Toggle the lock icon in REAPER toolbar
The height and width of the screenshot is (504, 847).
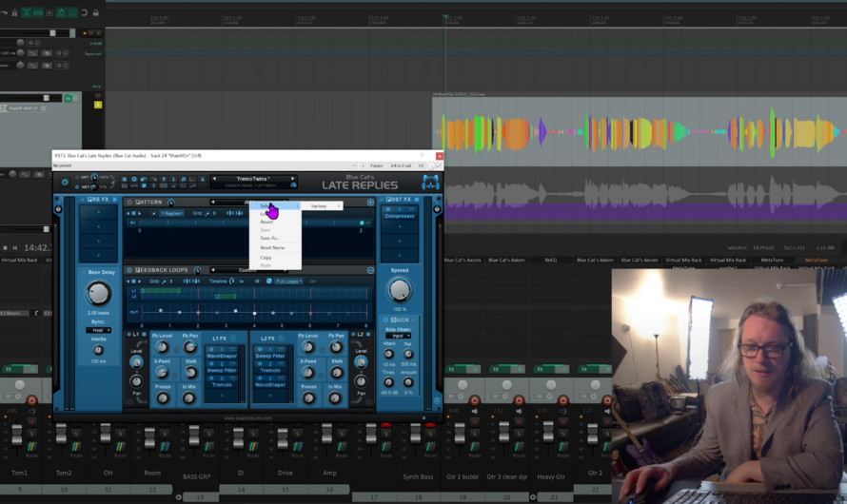coord(95,12)
